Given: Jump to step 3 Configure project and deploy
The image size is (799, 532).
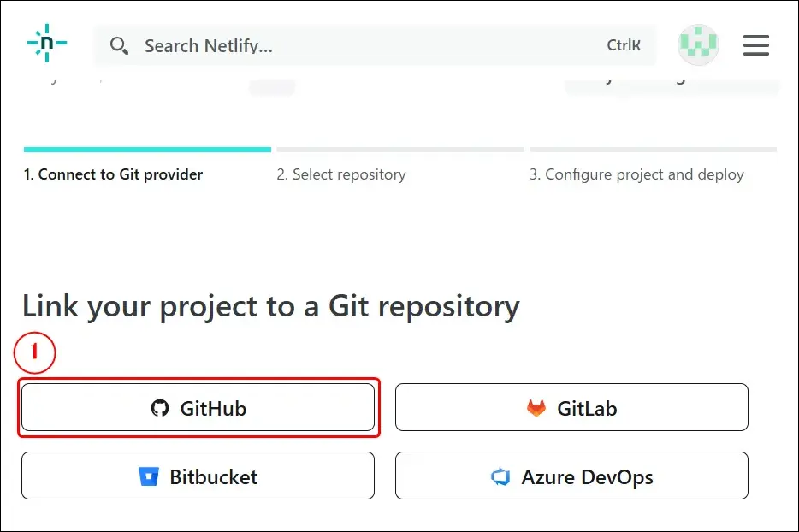Looking at the screenshot, I should [636, 174].
